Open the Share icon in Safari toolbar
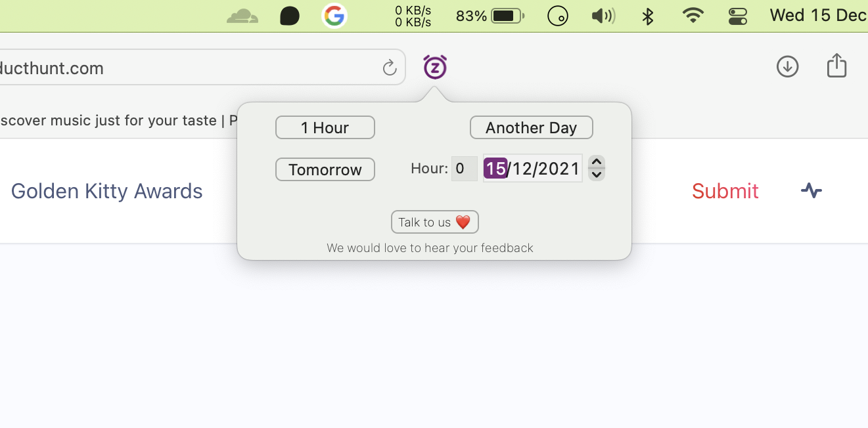The image size is (868, 428). pyautogui.click(x=836, y=66)
